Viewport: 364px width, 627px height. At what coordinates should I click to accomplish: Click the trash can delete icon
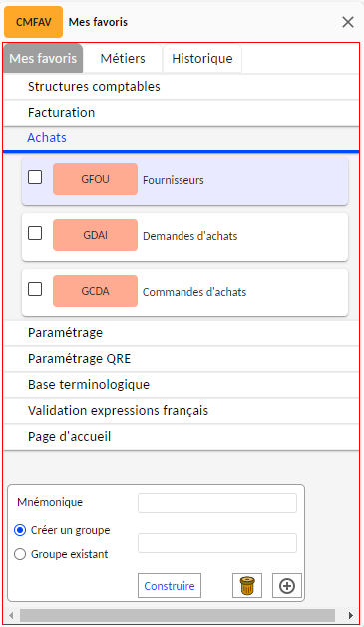click(x=247, y=585)
